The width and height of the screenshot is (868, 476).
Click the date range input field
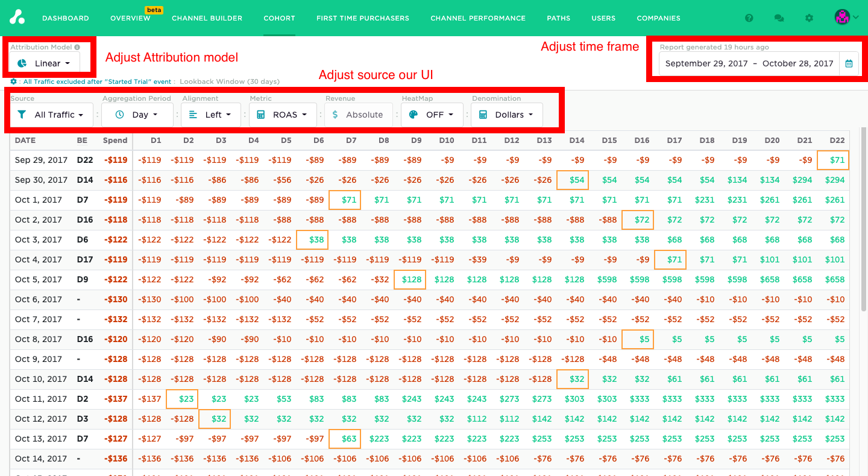749,63
